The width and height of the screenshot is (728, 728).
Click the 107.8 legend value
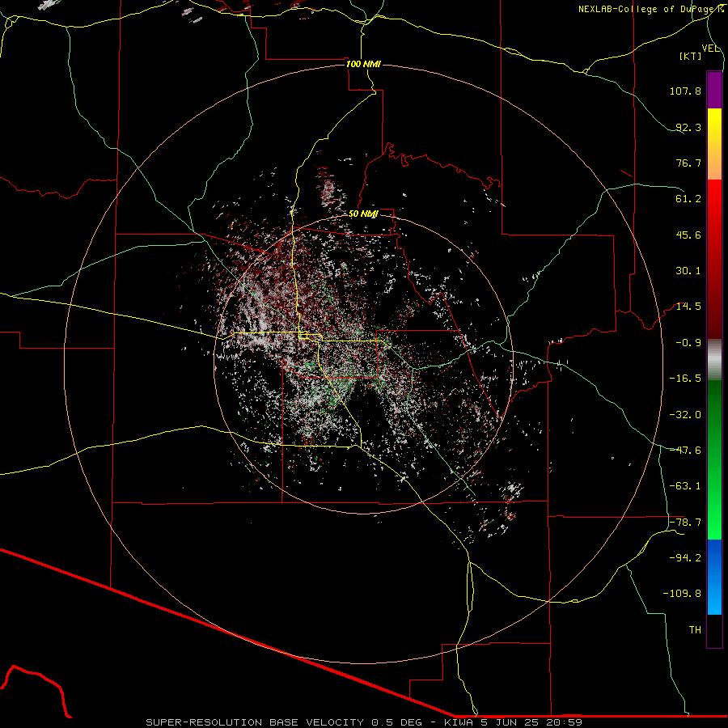(685, 91)
